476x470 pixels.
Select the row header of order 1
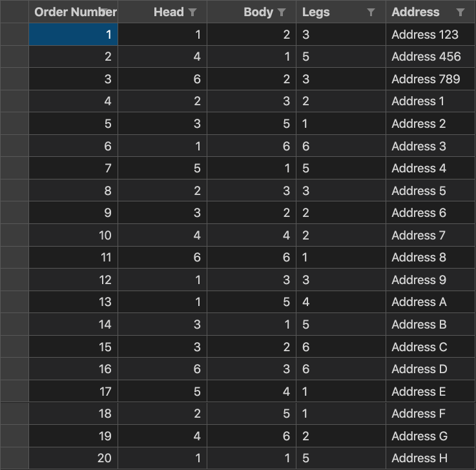[15, 34]
